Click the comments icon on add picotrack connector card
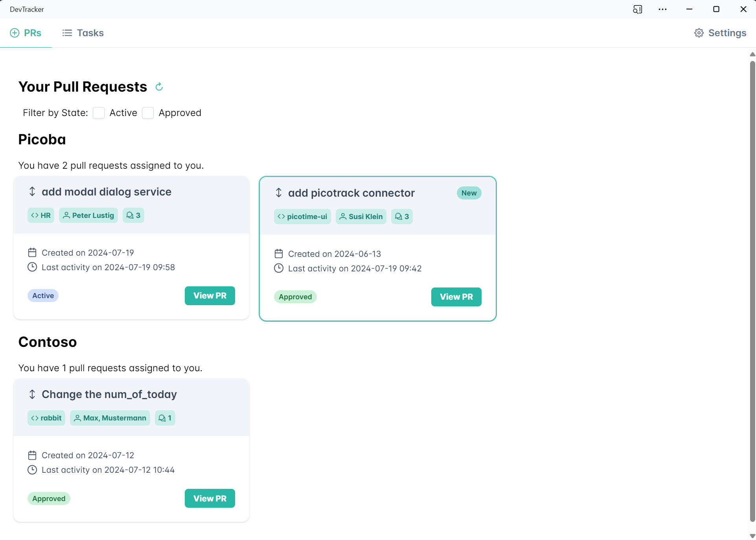The height and width of the screenshot is (540, 756). coord(398,217)
